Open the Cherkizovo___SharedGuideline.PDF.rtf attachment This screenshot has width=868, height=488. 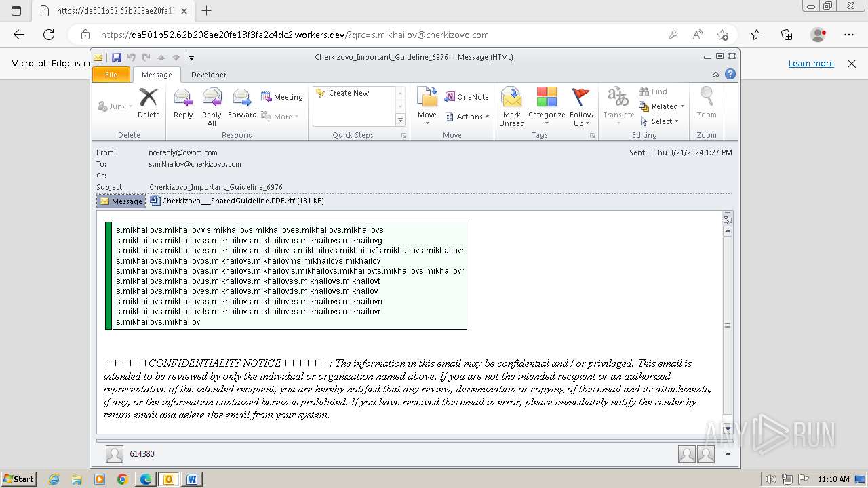point(237,201)
